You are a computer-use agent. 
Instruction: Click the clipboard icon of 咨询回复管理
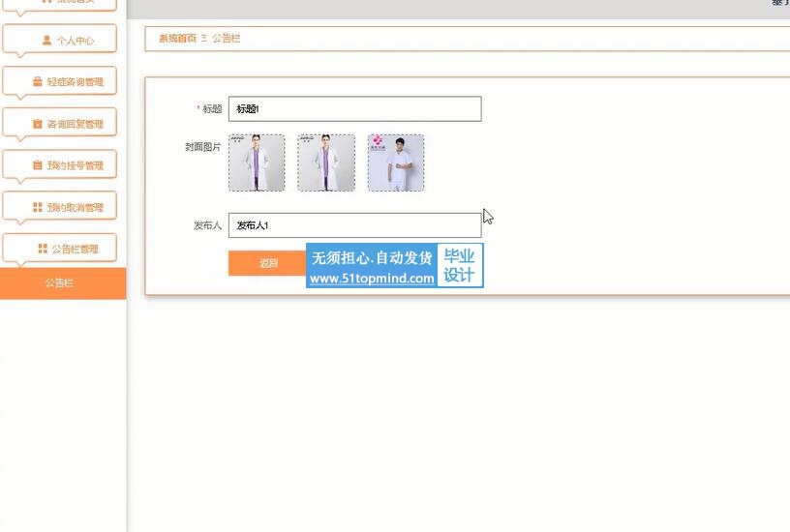click(x=38, y=124)
